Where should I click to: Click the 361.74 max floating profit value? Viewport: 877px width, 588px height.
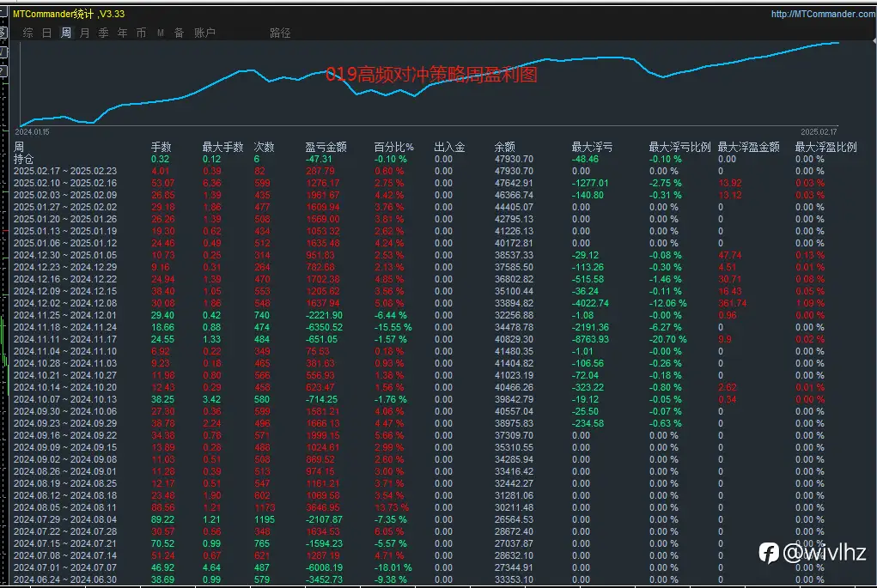tap(732, 304)
